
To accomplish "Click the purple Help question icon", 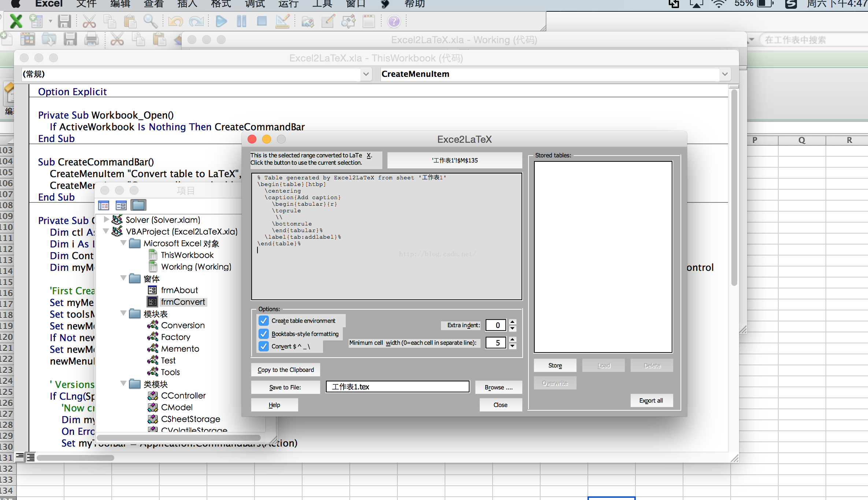I will [394, 21].
